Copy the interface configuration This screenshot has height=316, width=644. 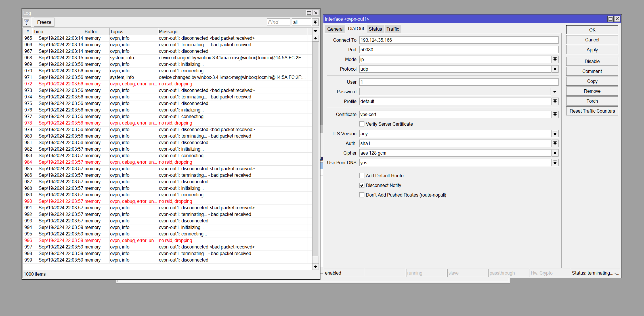point(592,81)
